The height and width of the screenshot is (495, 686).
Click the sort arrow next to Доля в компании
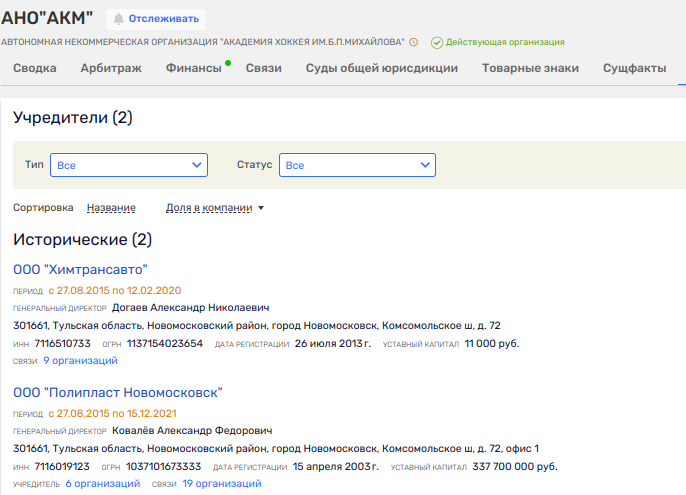click(x=261, y=208)
